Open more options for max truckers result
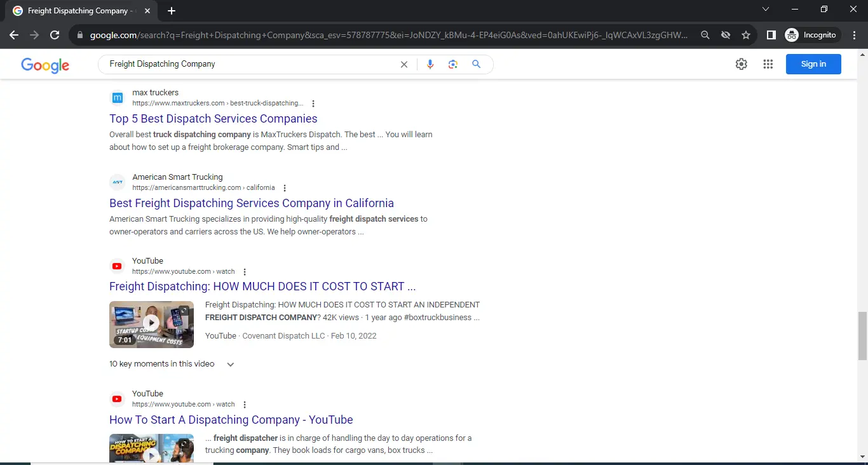The width and height of the screenshot is (868, 465). pyautogui.click(x=313, y=104)
